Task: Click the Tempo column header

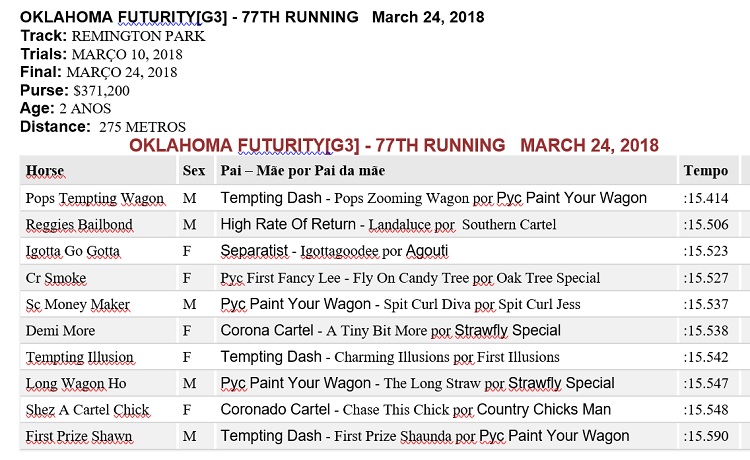Action: [x=706, y=171]
